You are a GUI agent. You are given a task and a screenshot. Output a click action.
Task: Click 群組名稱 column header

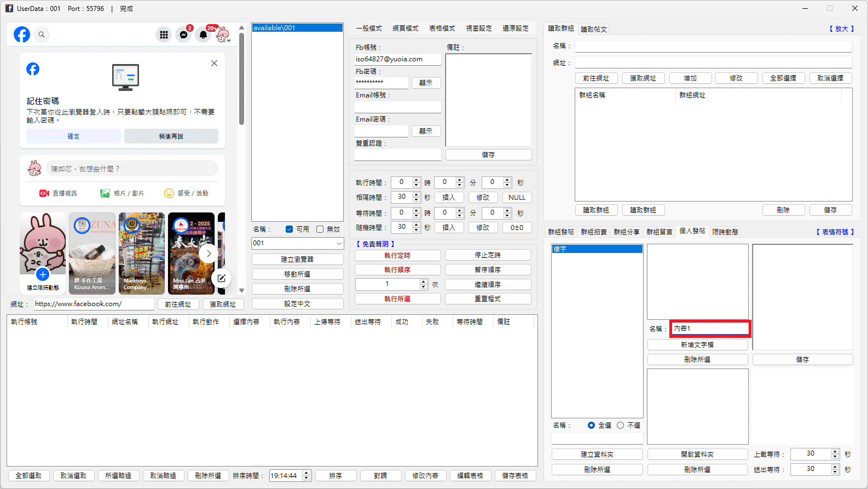(x=626, y=95)
